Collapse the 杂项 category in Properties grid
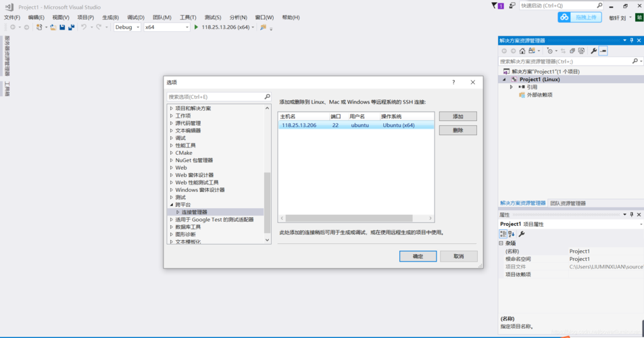The width and height of the screenshot is (644, 338). [x=501, y=243]
